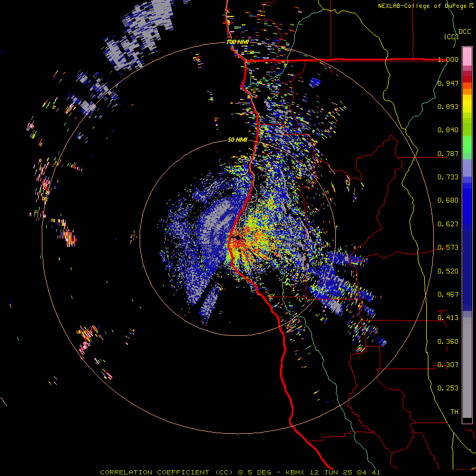Click the 0.253 scale value
The height and width of the screenshot is (476, 476).
click(x=448, y=388)
